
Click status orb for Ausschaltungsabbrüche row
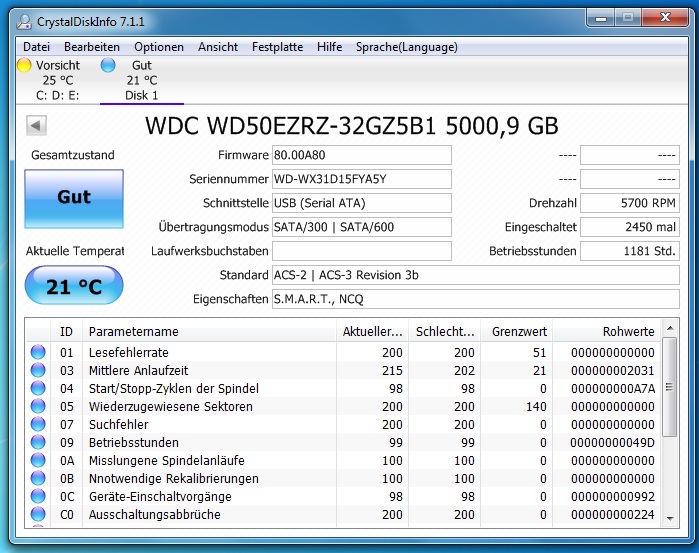38,514
